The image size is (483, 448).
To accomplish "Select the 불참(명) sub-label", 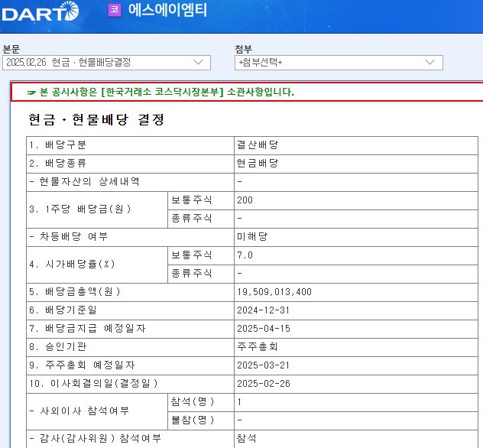I will (x=193, y=420).
